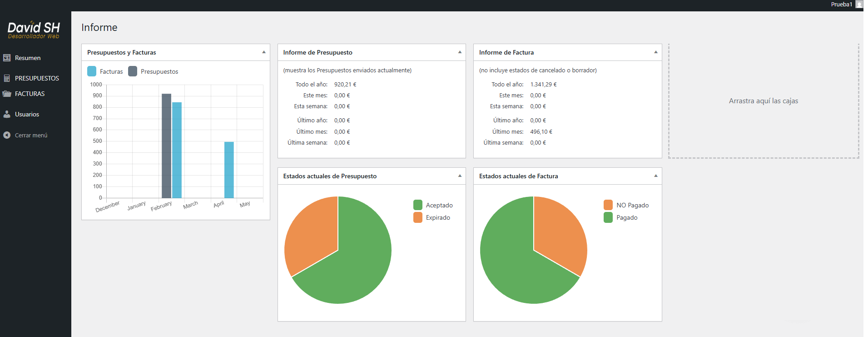This screenshot has width=868, height=337.
Task: Click the FACTURAS folder icon
Action: pos(7,94)
